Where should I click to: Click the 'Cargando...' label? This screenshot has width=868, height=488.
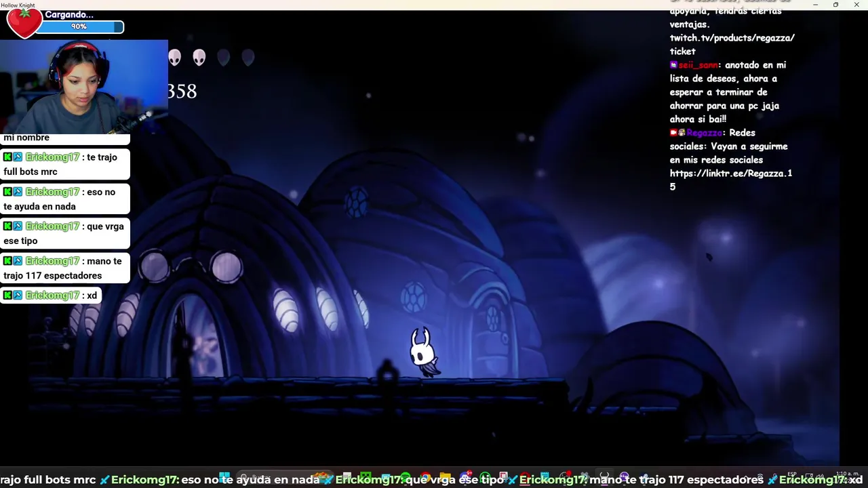tap(68, 15)
